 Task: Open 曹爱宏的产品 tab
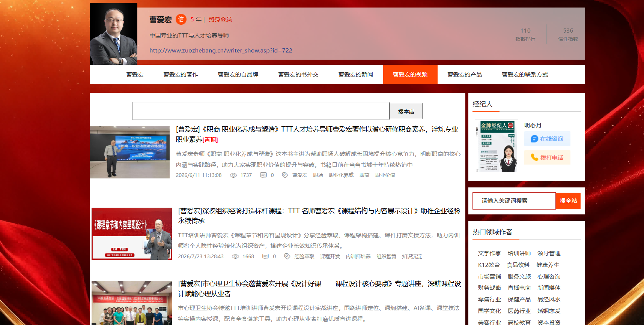tap(465, 74)
